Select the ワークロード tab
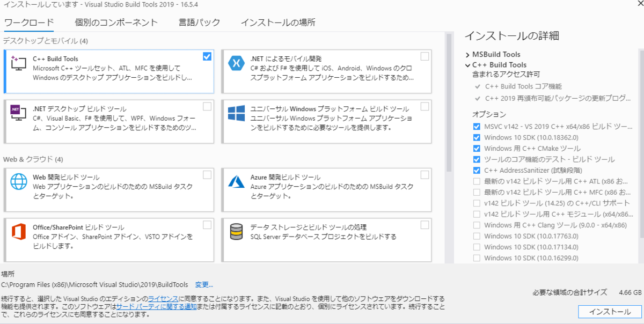644x324 pixels. point(29,23)
